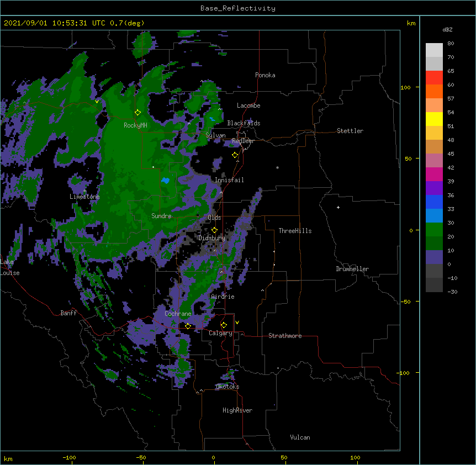Click the Sundre town label
The width and height of the screenshot is (476, 465).
point(161,216)
